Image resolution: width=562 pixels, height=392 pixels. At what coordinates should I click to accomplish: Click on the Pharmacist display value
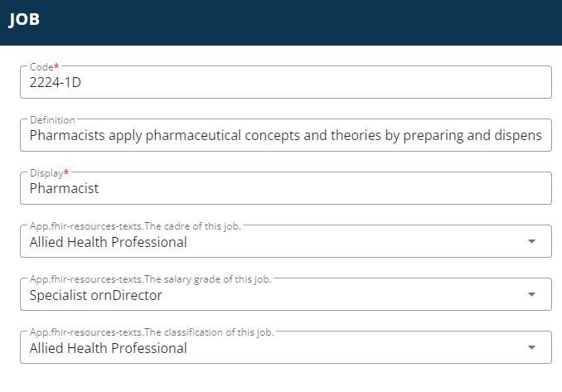64,188
